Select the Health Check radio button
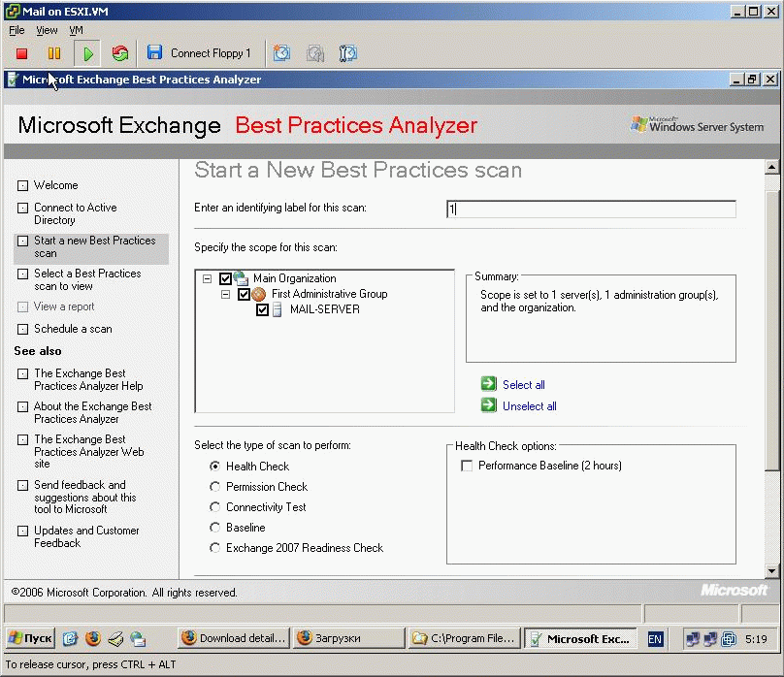Viewport: 784px width, 677px height. [215, 467]
